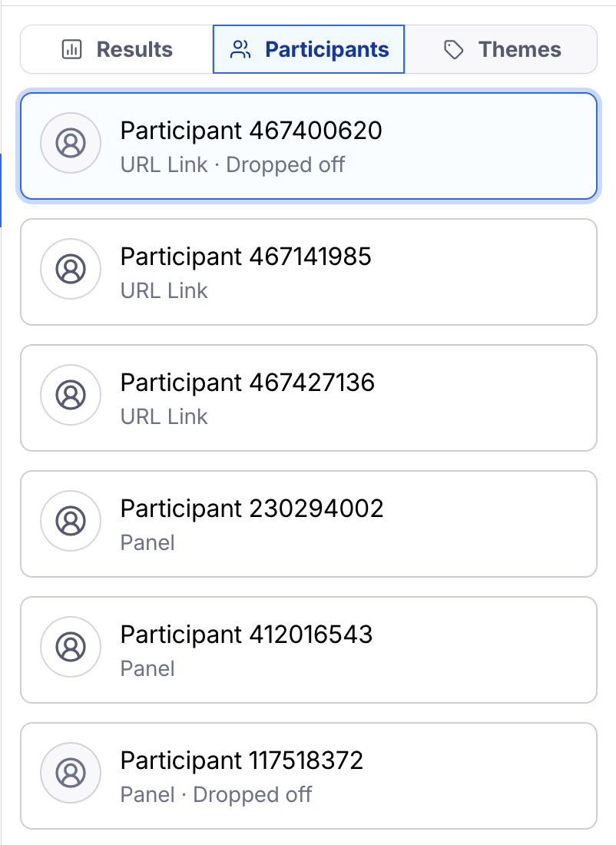This screenshot has height=845, width=616.
Task: Click avatar icon for Participant 467427136
Action: coord(71,395)
